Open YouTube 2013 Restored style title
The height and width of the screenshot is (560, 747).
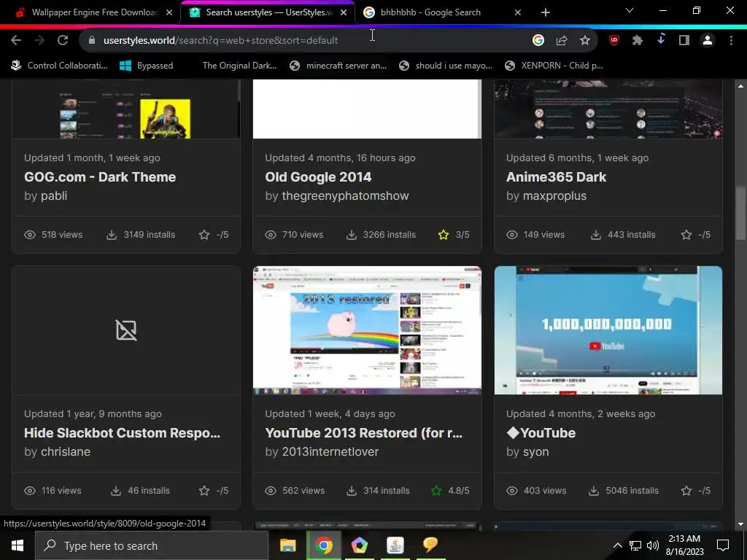(363, 433)
